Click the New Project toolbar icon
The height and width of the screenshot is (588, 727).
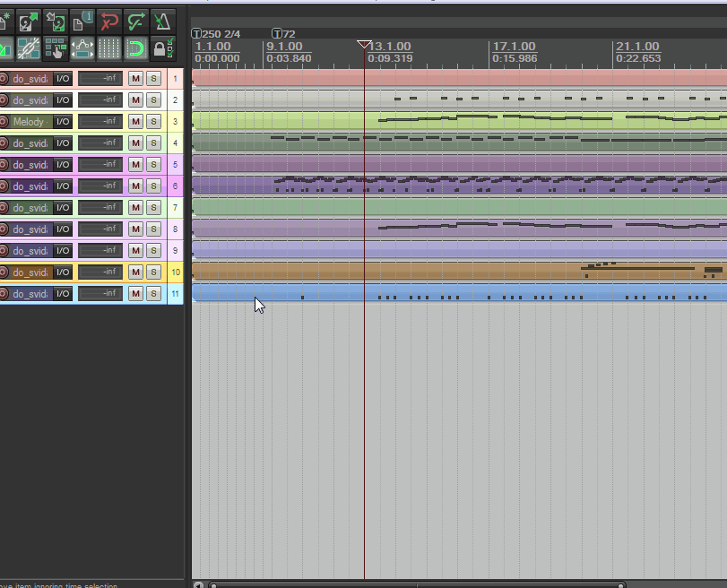click(x=4, y=22)
